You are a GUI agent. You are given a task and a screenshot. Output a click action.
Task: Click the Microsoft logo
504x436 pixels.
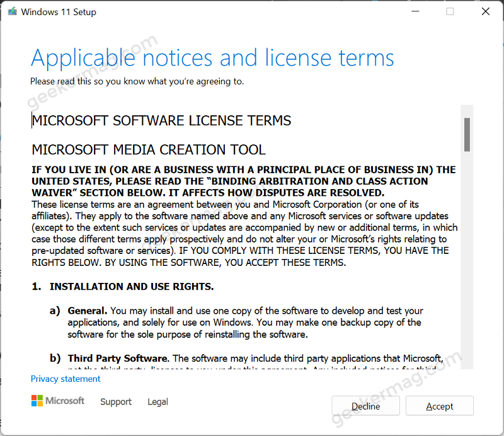[x=58, y=401]
